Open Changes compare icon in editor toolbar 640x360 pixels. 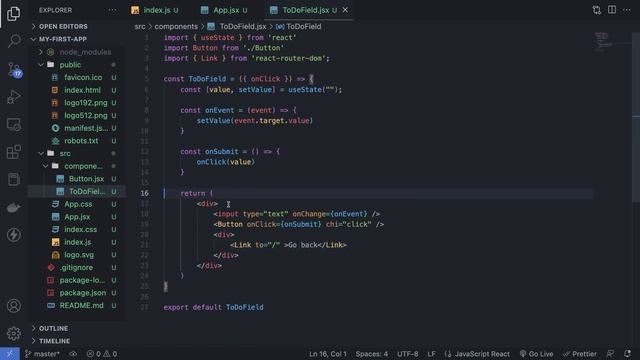(x=597, y=10)
